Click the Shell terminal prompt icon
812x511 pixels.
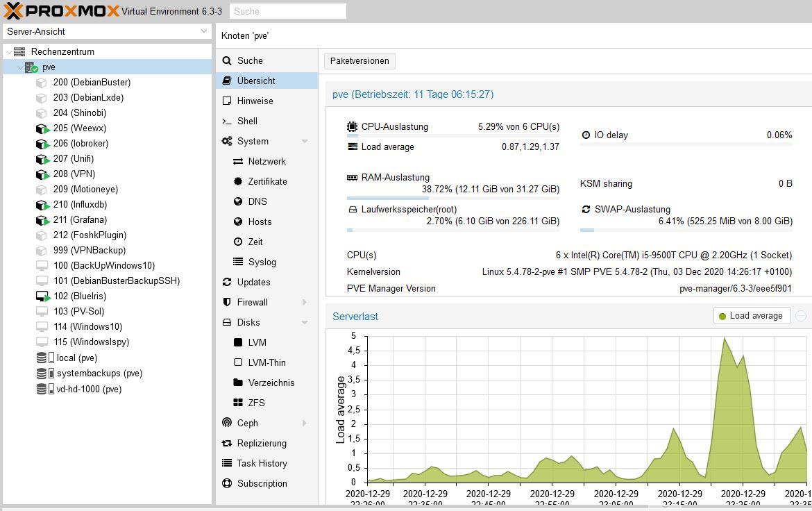click(x=227, y=122)
